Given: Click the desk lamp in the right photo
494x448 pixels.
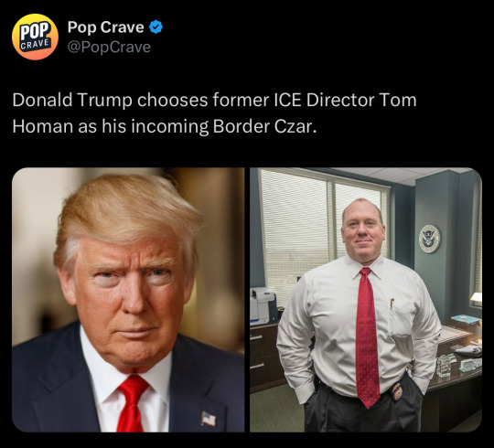Looking at the screenshot, I should [476, 297].
